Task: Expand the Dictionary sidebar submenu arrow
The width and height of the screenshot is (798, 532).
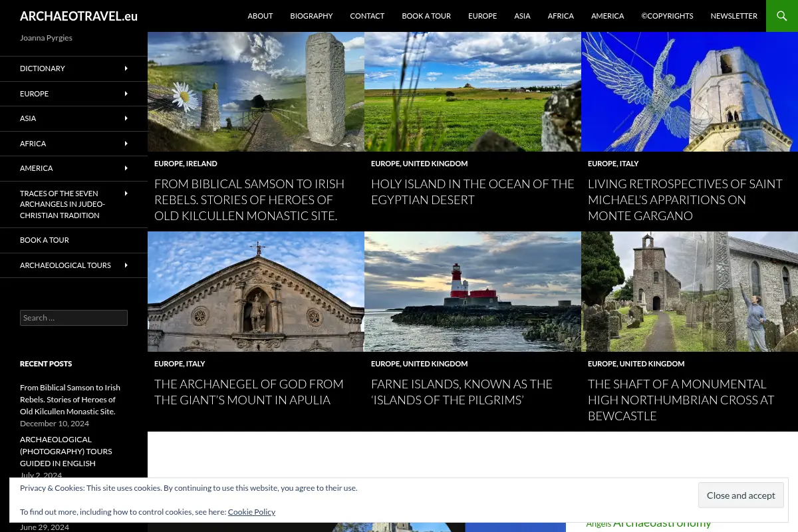Action: pyautogui.click(x=126, y=68)
